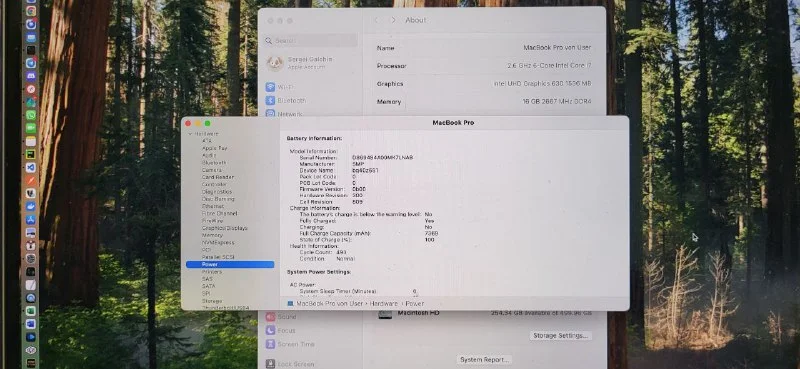Click the Search field in System Settings
Screen dimensions: 800x369
(x=311, y=41)
